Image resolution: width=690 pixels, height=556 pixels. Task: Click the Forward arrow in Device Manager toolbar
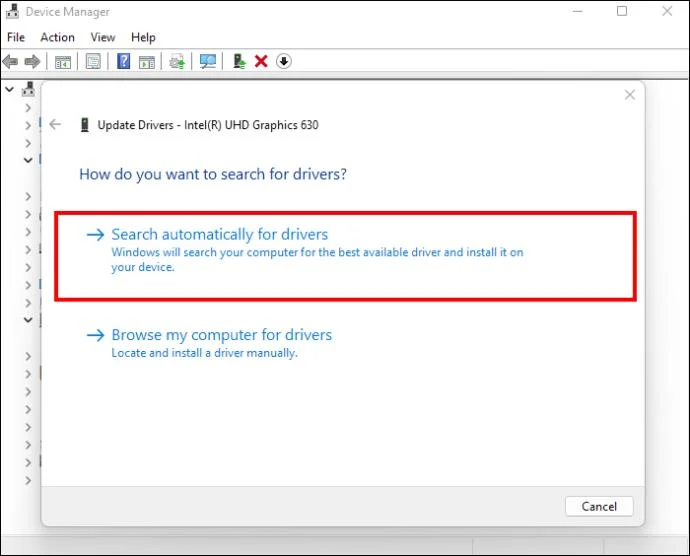click(32, 62)
